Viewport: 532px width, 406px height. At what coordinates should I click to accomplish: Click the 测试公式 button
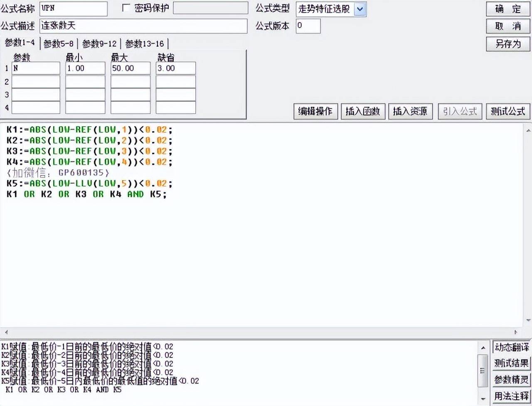pyautogui.click(x=508, y=111)
